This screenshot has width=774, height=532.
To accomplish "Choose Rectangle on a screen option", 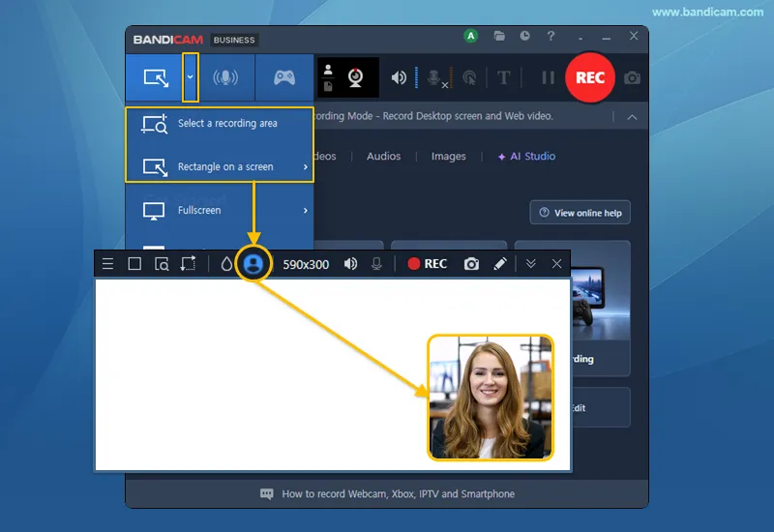I will 220,166.
